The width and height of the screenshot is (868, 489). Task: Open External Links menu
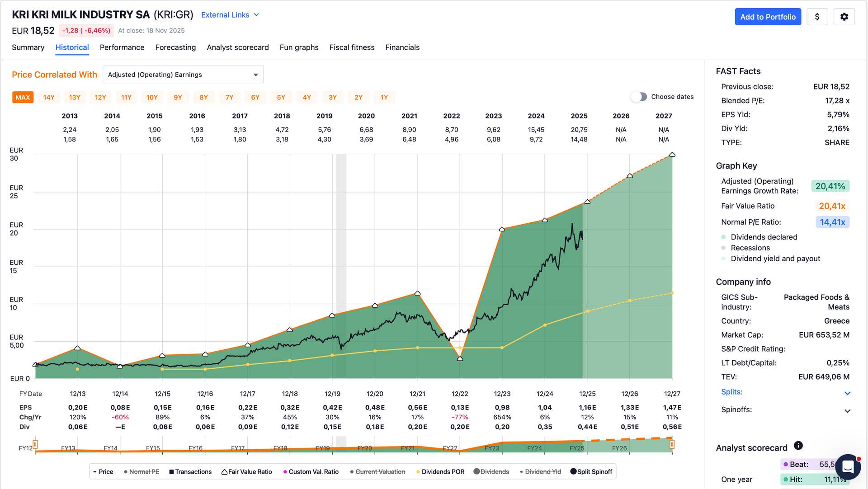(230, 15)
